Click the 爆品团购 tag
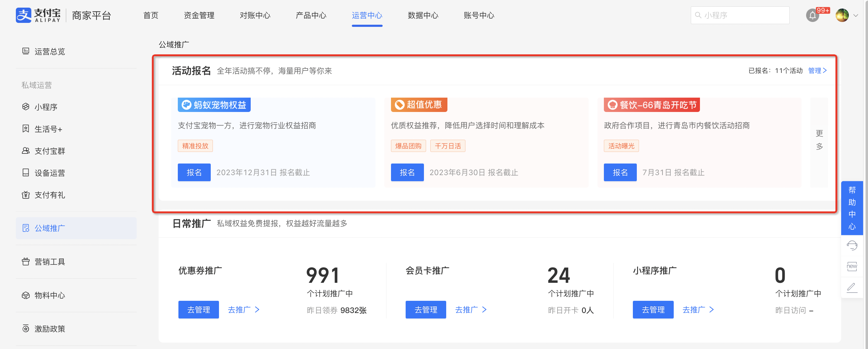868x349 pixels. click(408, 146)
